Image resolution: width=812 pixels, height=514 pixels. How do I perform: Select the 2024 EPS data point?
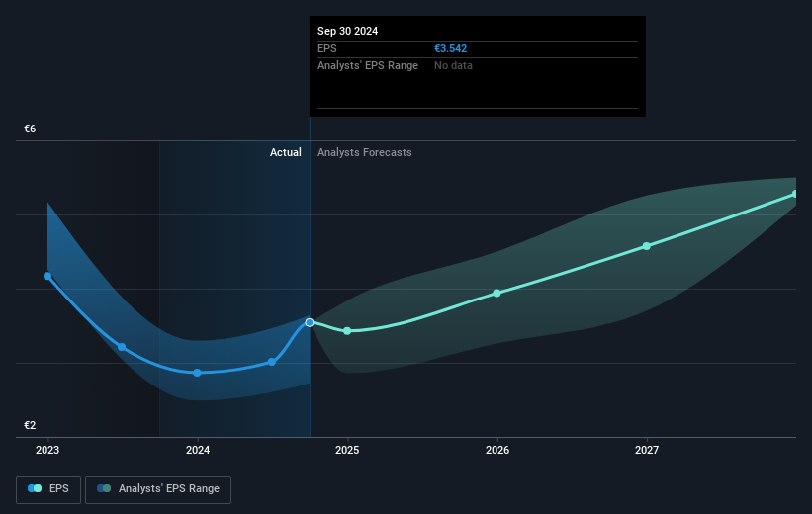point(197,373)
